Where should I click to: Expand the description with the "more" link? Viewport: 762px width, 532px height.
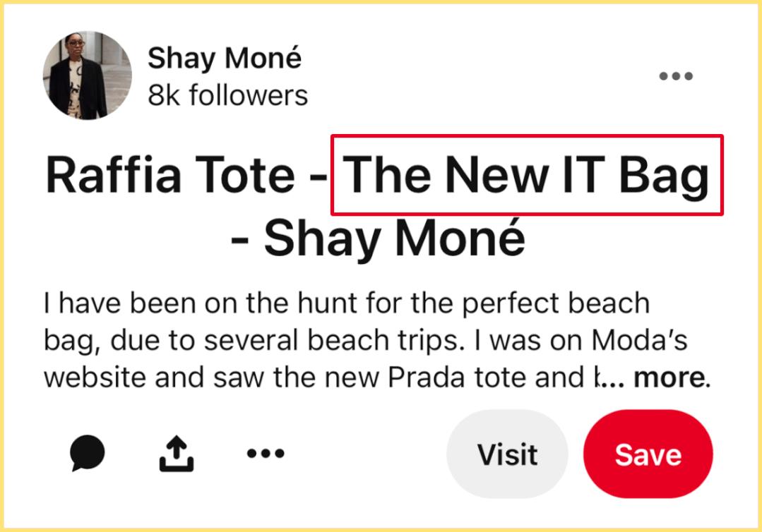point(669,378)
